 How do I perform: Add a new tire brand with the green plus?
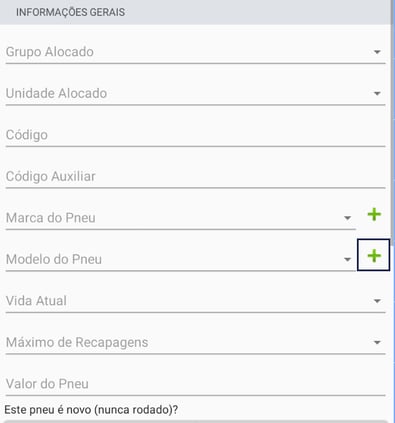click(x=374, y=214)
